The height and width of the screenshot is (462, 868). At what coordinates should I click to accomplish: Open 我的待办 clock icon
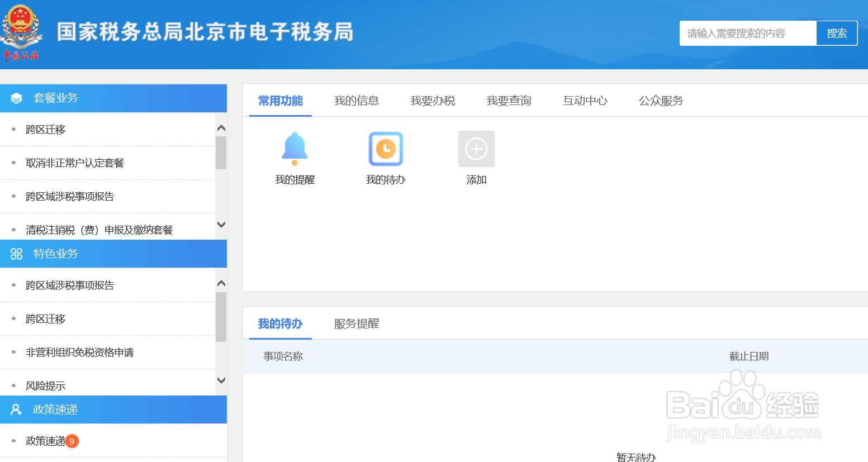pyautogui.click(x=386, y=149)
